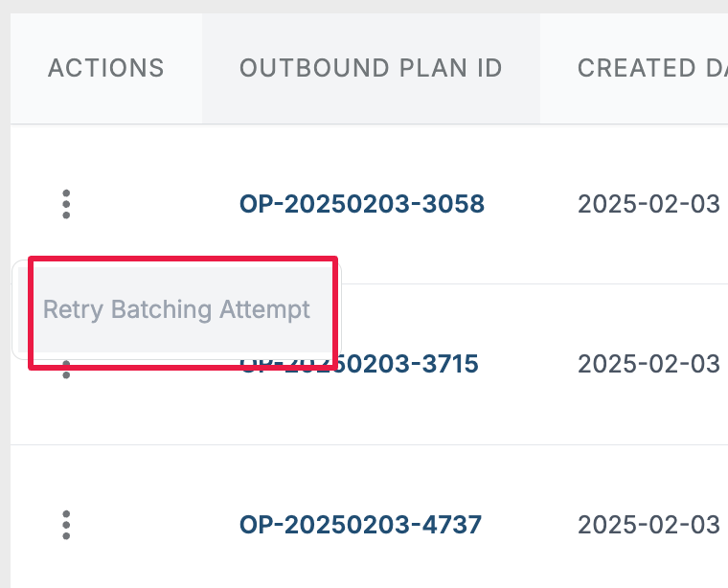View details of the first outbound plan ID

point(362,204)
